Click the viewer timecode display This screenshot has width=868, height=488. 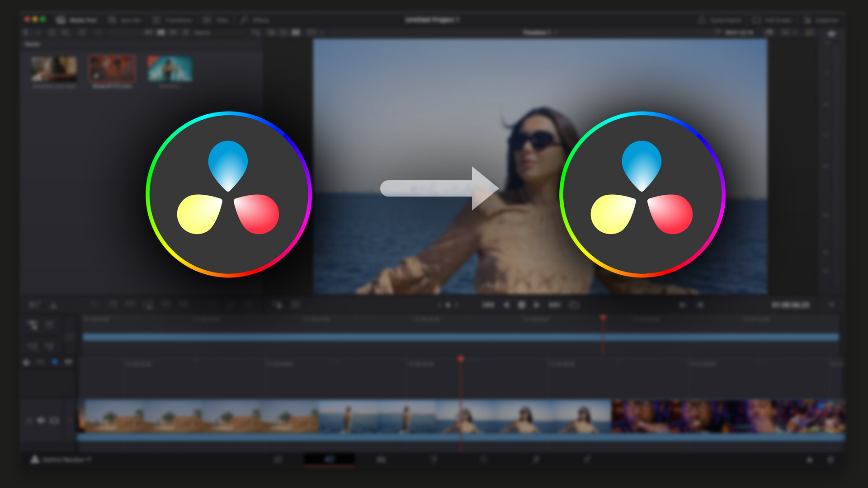pyautogui.click(x=790, y=305)
